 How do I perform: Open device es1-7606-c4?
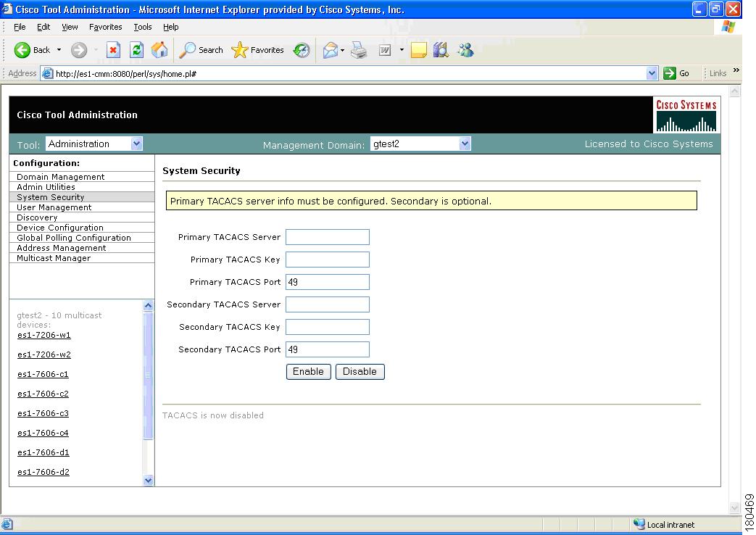[x=43, y=433]
